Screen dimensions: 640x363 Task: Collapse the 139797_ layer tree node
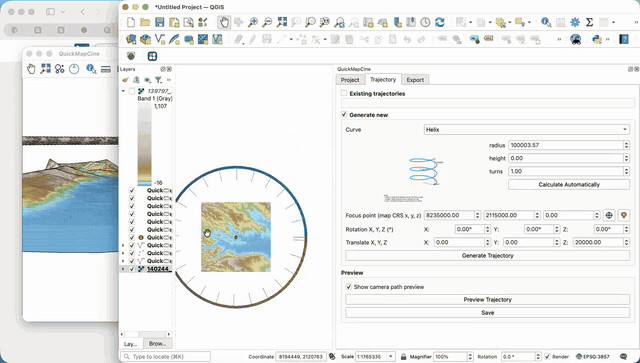[124, 91]
